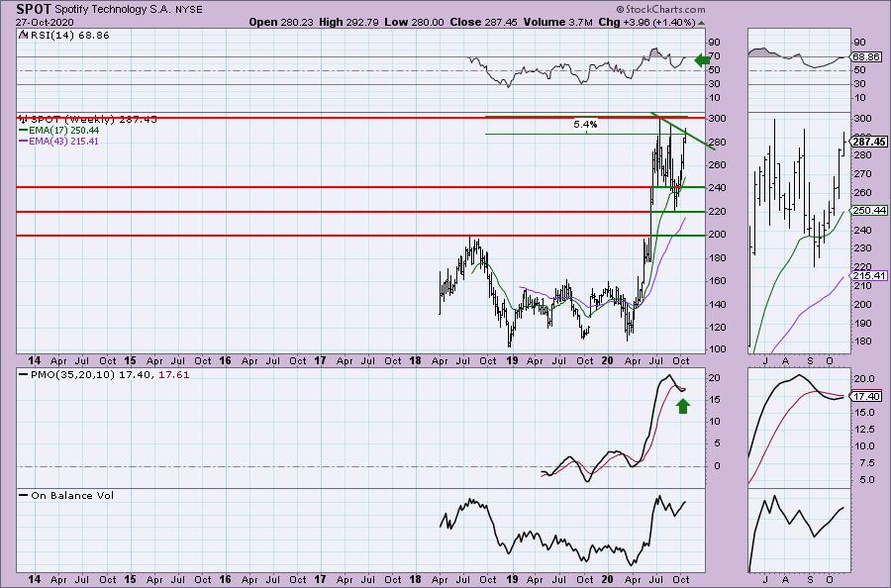Click the 215.41 EMA tag on the zoom panel

pyautogui.click(x=869, y=275)
